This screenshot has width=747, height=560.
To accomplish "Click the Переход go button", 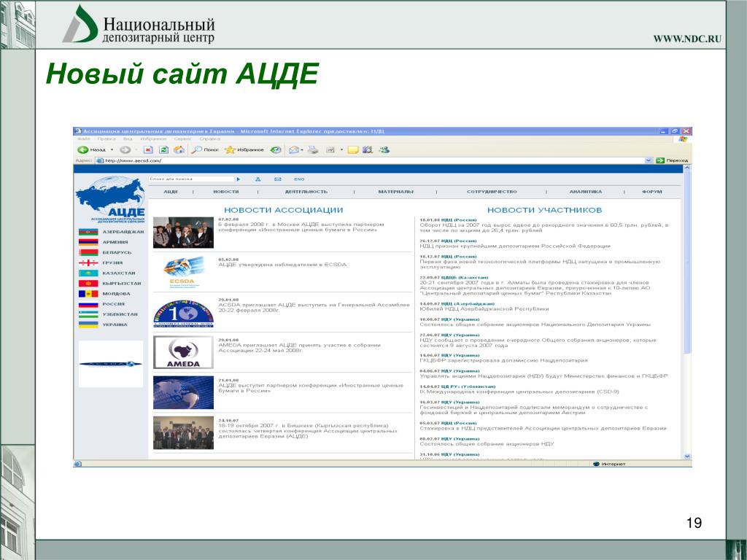I will (x=672, y=160).
